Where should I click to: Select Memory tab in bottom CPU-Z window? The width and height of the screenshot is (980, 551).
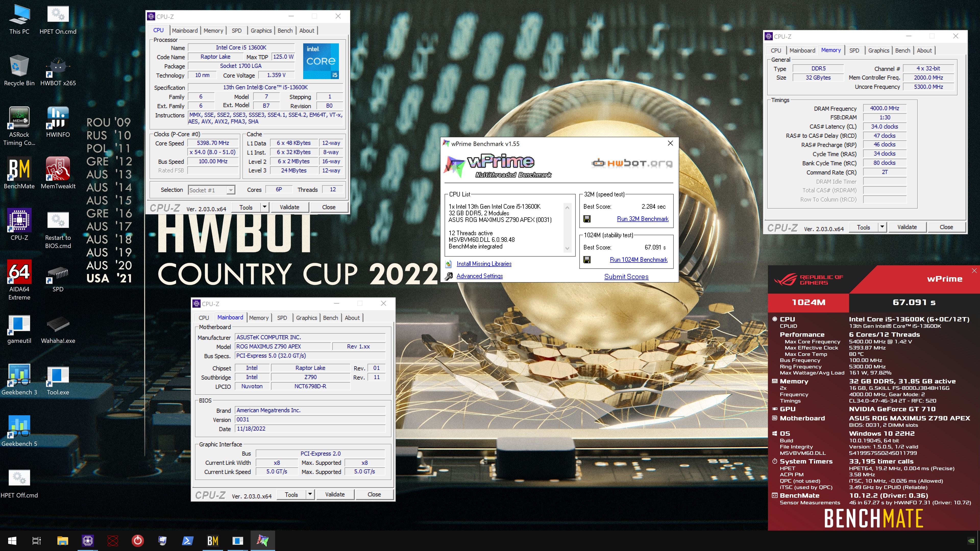tap(259, 318)
